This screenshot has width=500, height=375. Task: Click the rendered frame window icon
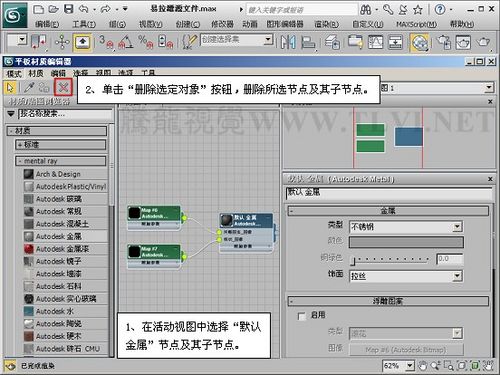point(463,42)
